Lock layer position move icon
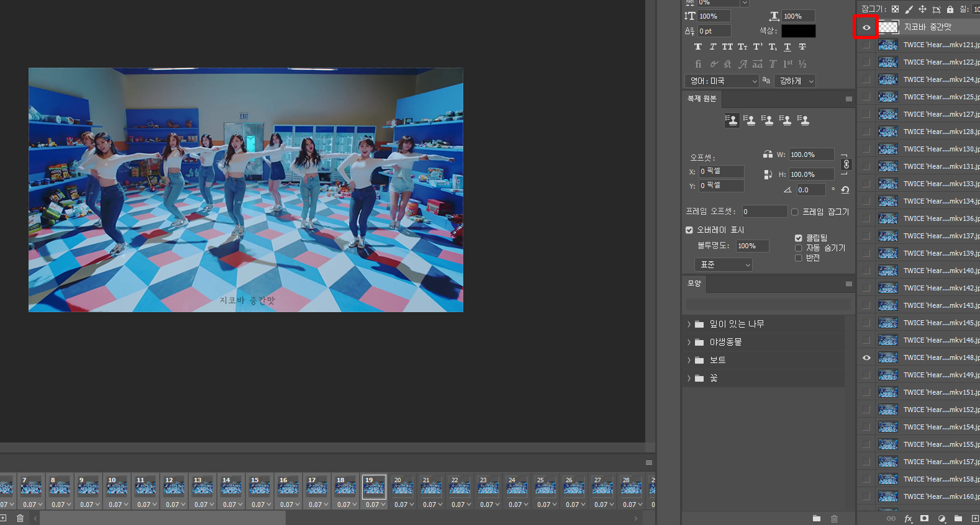This screenshot has height=525, width=980. (x=922, y=9)
